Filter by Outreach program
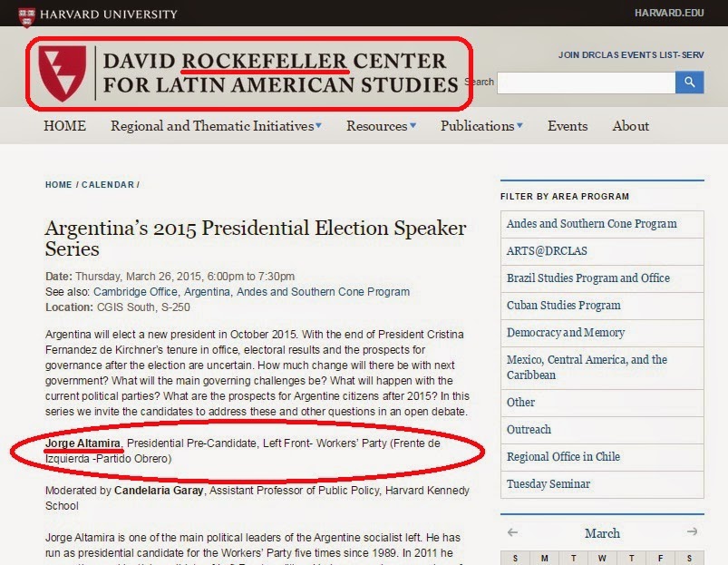Image resolution: width=728 pixels, height=565 pixels. [x=602, y=430]
